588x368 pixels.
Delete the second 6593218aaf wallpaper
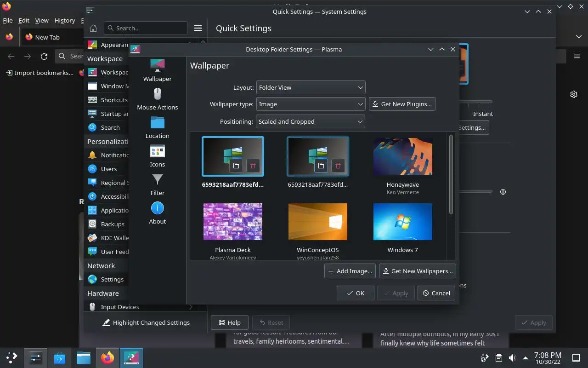click(338, 166)
